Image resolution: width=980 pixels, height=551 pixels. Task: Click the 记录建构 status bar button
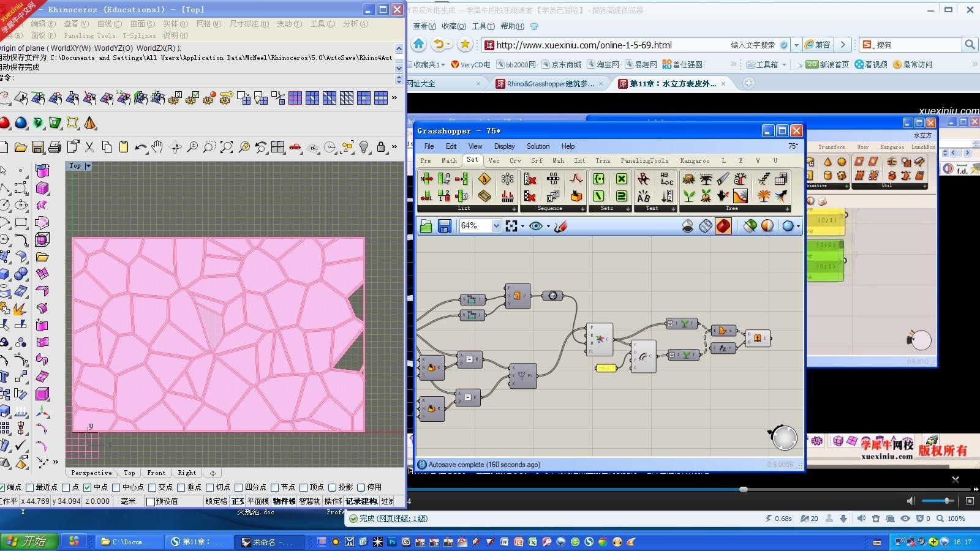pyautogui.click(x=361, y=501)
